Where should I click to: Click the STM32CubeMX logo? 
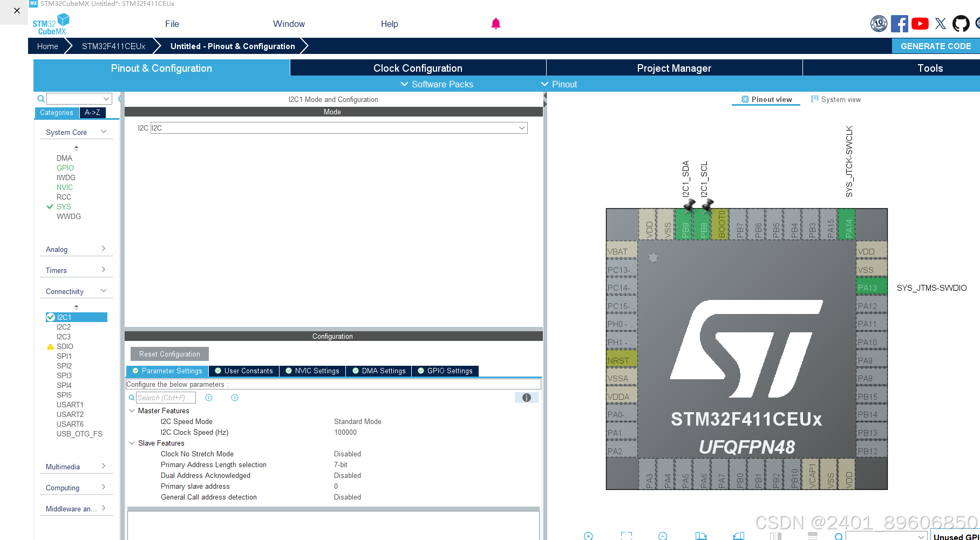51,24
